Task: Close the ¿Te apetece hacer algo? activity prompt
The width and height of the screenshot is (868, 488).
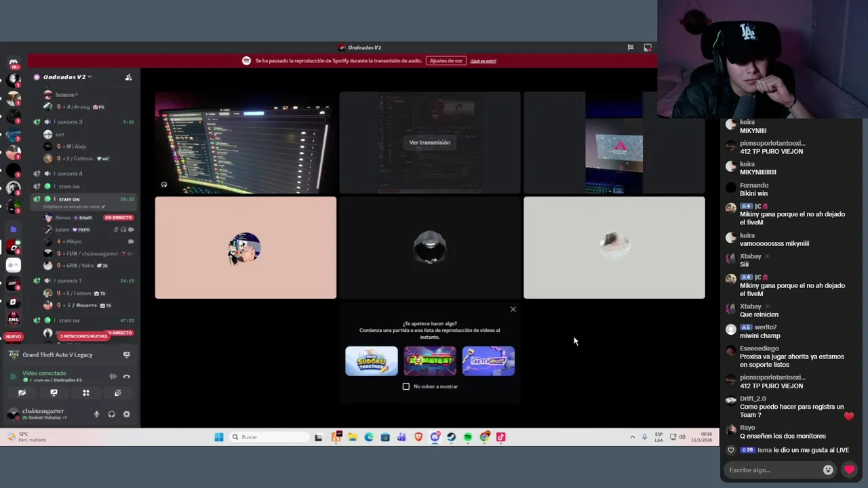Action: [513, 309]
